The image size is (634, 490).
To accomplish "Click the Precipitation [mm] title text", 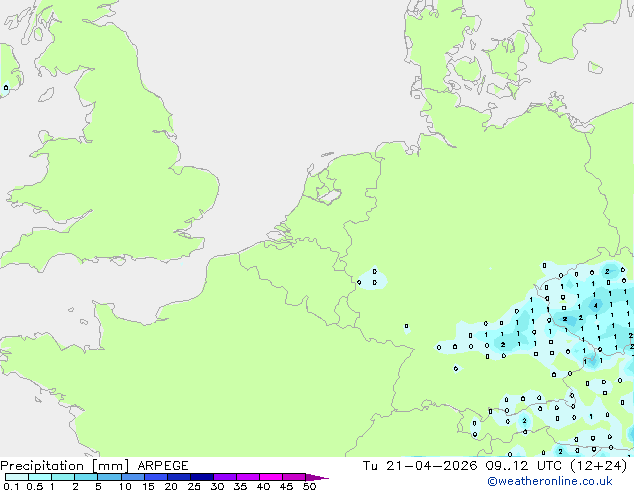I will pyautogui.click(x=65, y=466).
